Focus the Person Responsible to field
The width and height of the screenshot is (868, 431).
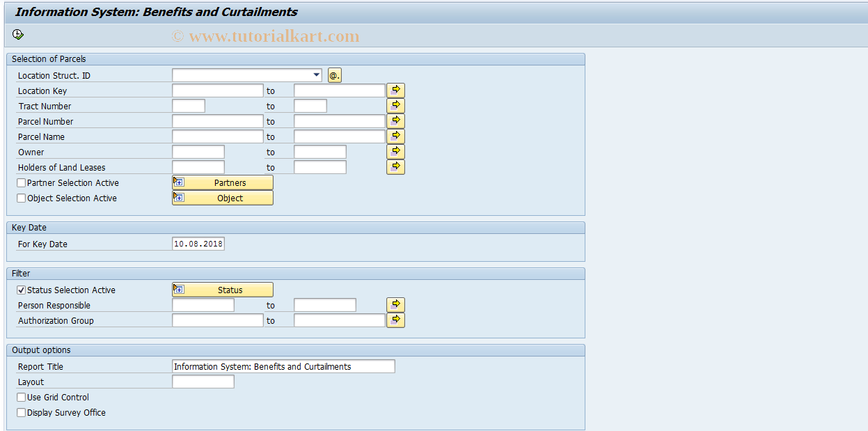(325, 305)
